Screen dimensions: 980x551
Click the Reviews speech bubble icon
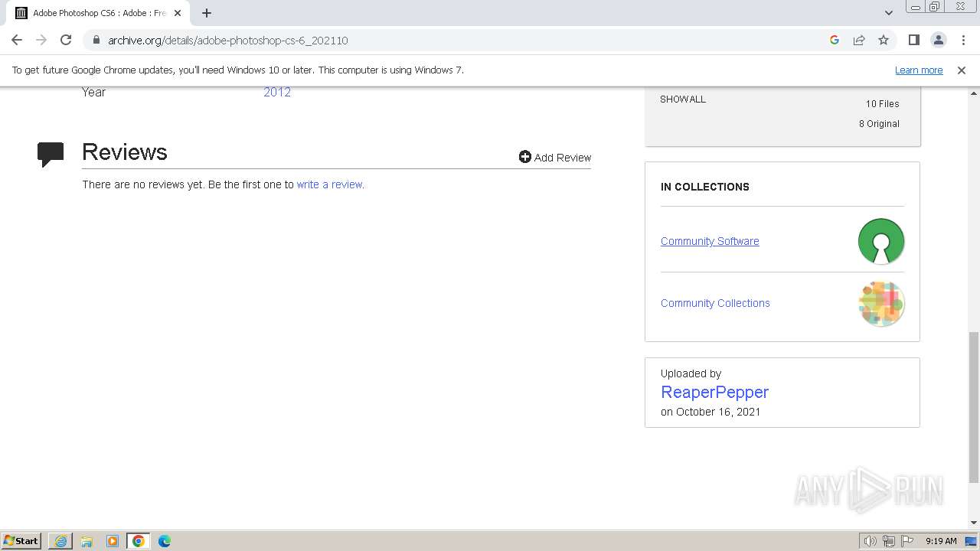coord(51,155)
